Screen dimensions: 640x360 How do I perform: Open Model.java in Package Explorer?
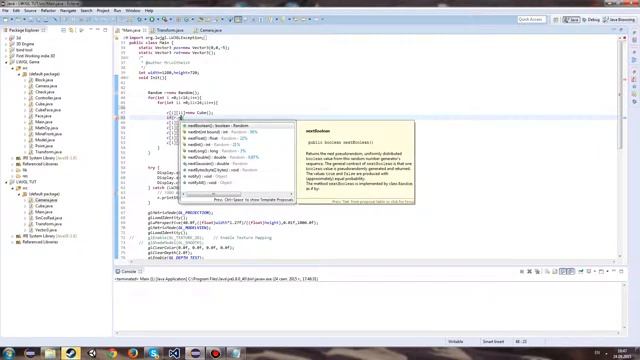click(x=45, y=140)
